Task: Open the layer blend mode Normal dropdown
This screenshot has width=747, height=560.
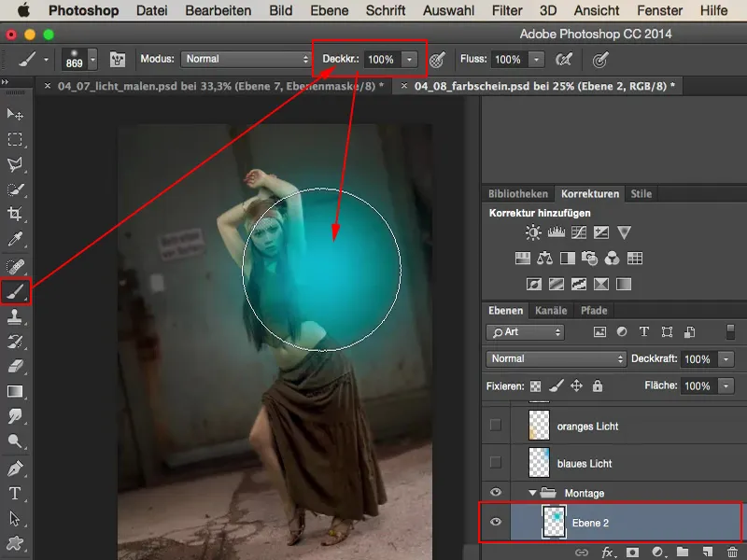Action: point(556,358)
